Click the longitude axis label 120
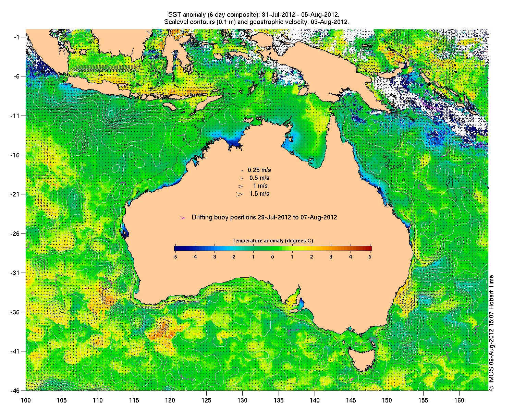 coord(170,400)
